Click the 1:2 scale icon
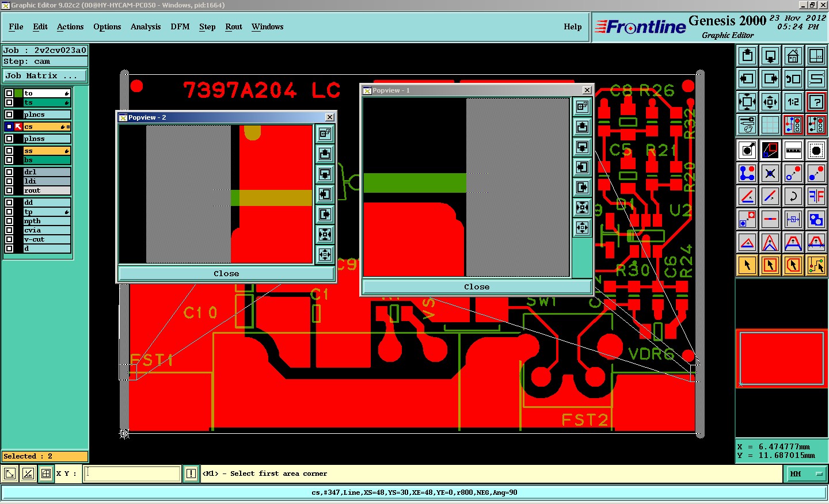The image size is (829, 504). pyautogui.click(x=793, y=102)
